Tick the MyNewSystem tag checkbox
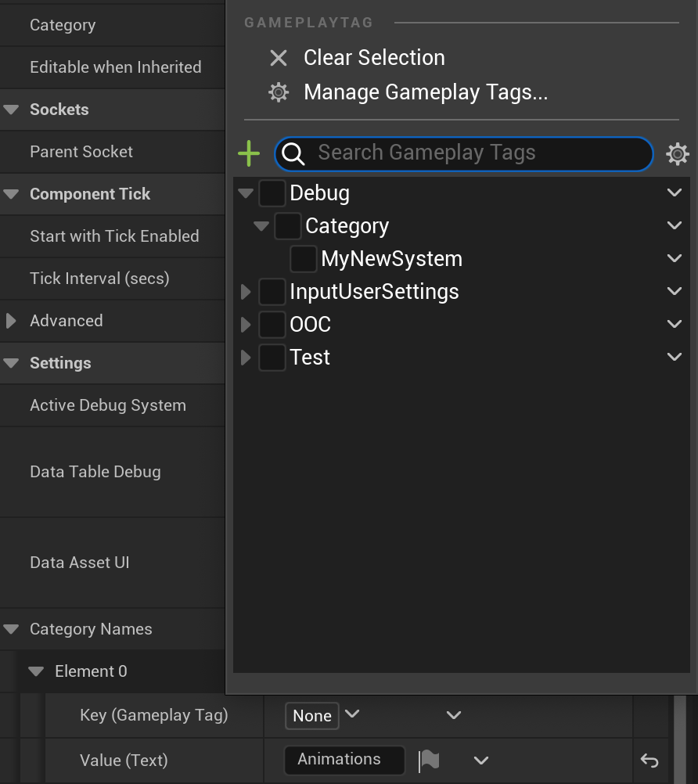Viewport: 698px width, 784px height. (x=304, y=259)
